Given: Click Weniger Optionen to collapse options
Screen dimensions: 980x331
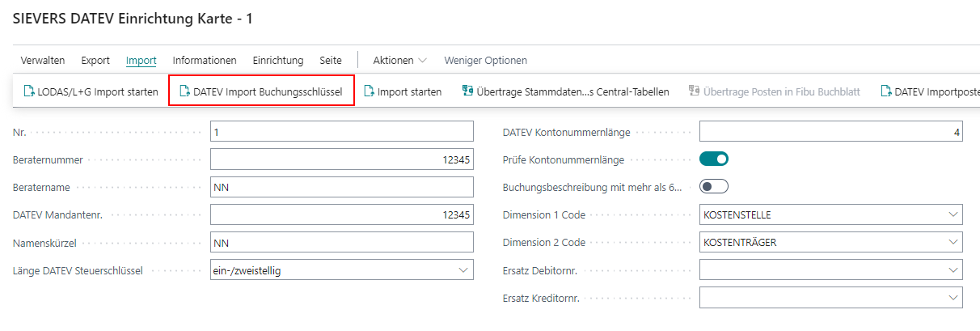Looking at the screenshot, I should (485, 61).
